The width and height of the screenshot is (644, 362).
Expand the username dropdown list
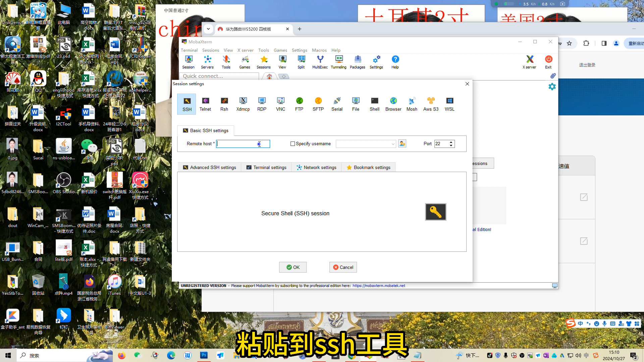pos(393,144)
